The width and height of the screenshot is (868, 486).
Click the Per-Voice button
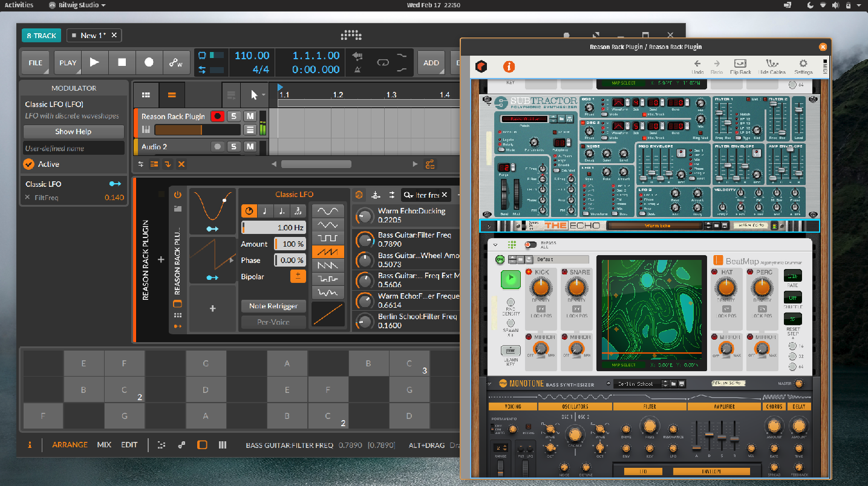pos(273,322)
